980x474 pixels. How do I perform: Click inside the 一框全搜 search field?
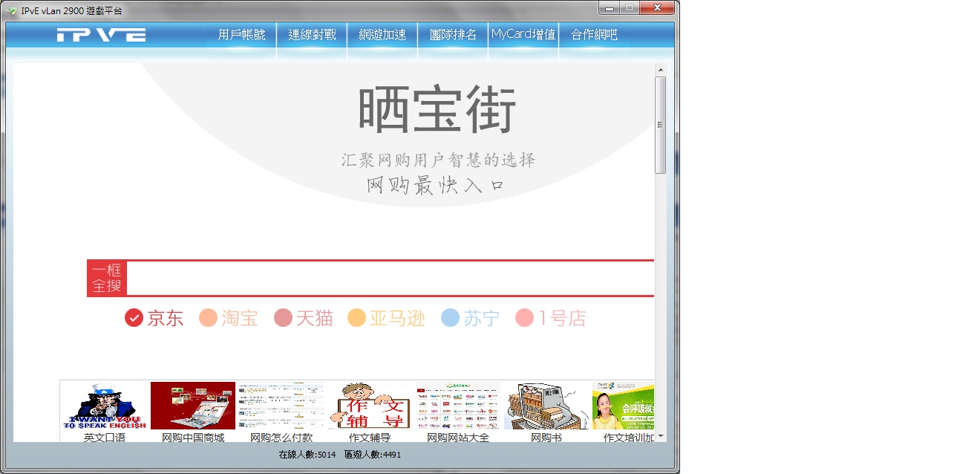click(391, 278)
